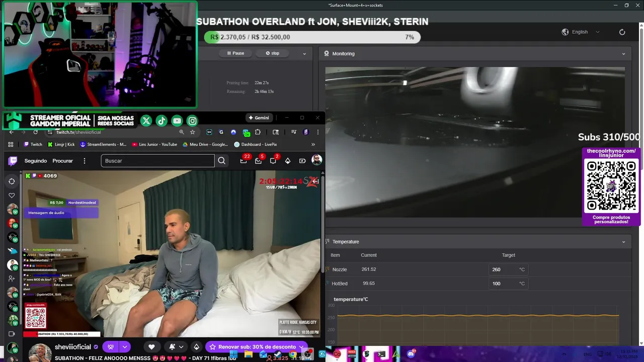Open File Explorer from the taskbar
Image resolution: width=644 pixels, height=362 pixels.
(x=248, y=354)
